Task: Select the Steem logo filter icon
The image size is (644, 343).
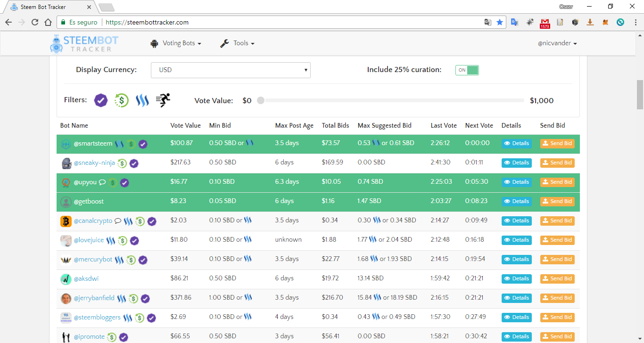Action: tap(142, 100)
